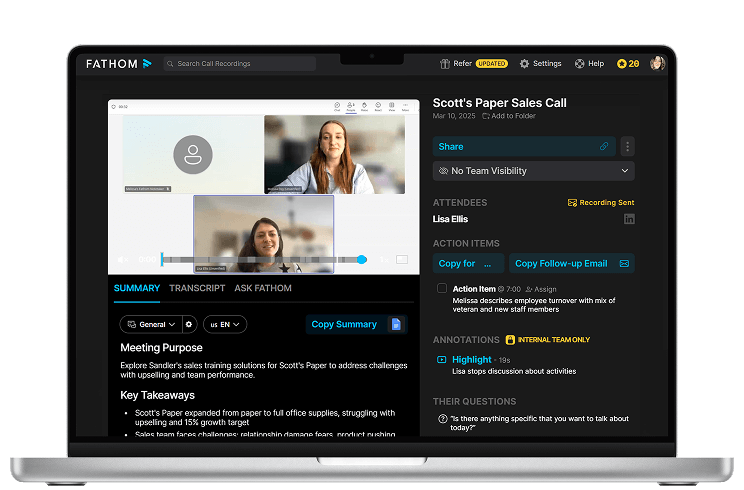The height and width of the screenshot is (490, 744).
Task: Click the star credits counter showing 20
Action: 628,63
